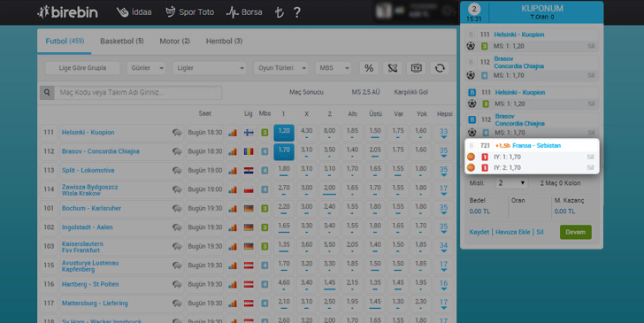
Task: Click the search magnifier icon
Action: [x=47, y=92]
